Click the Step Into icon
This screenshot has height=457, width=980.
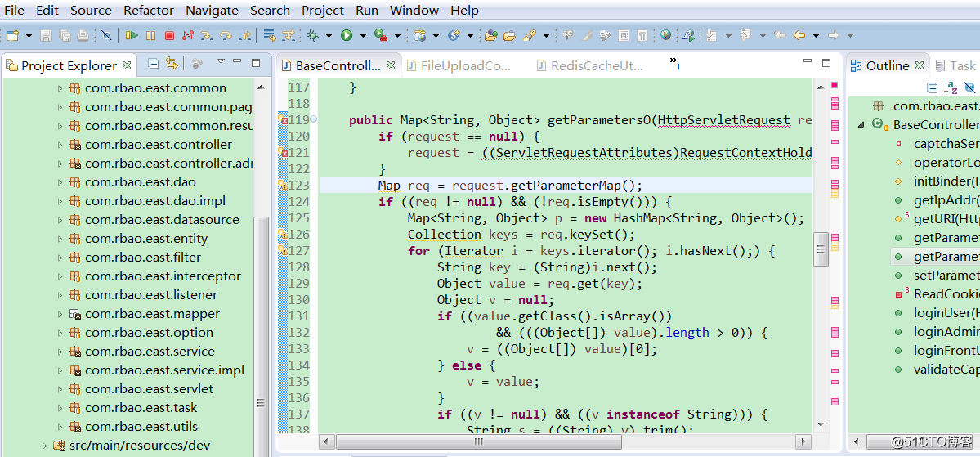coord(207,36)
